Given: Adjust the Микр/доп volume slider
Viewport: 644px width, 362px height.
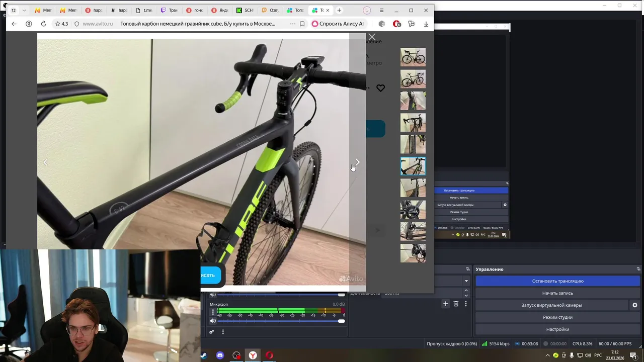Looking at the screenshot, I should pos(282,321).
